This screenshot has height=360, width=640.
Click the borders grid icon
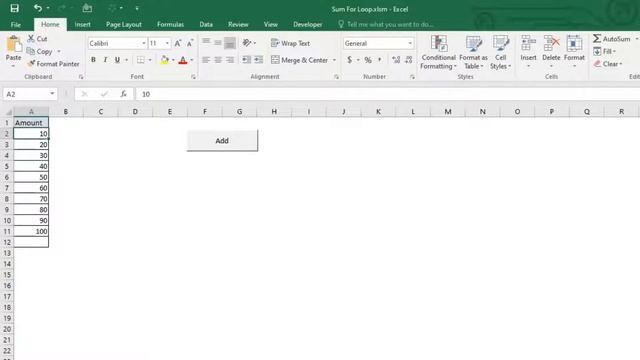point(141,60)
